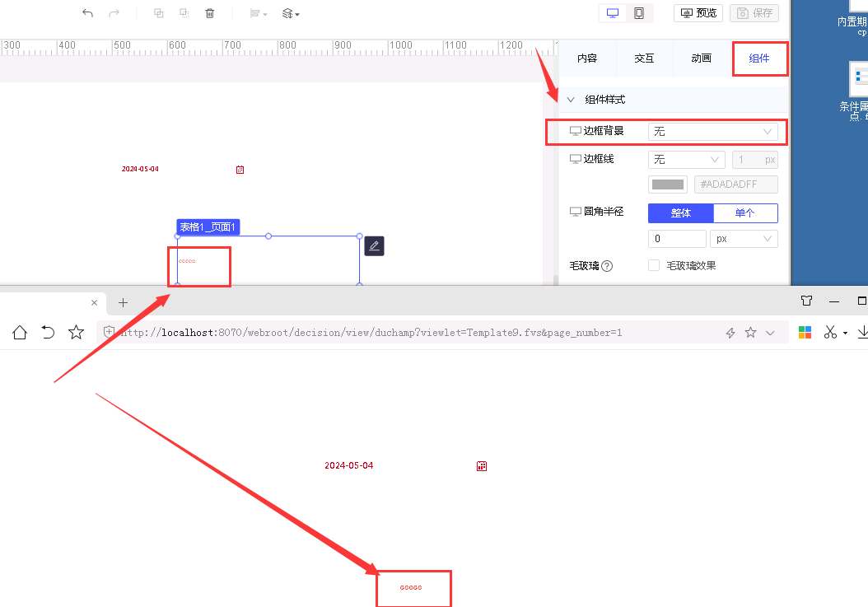This screenshot has width=868, height=607.
Task: Click the 2024-05-04 date in browser preview
Action: pos(348,466)
